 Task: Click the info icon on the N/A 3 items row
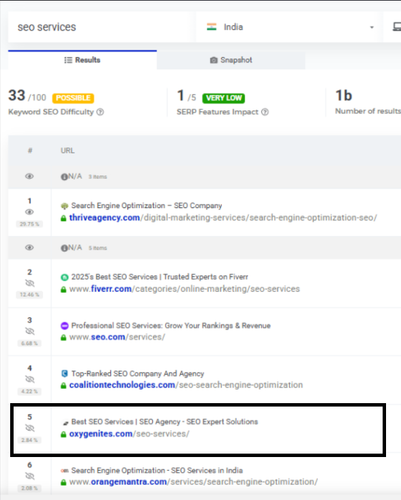pyautogui.click(x=64, y=177)
